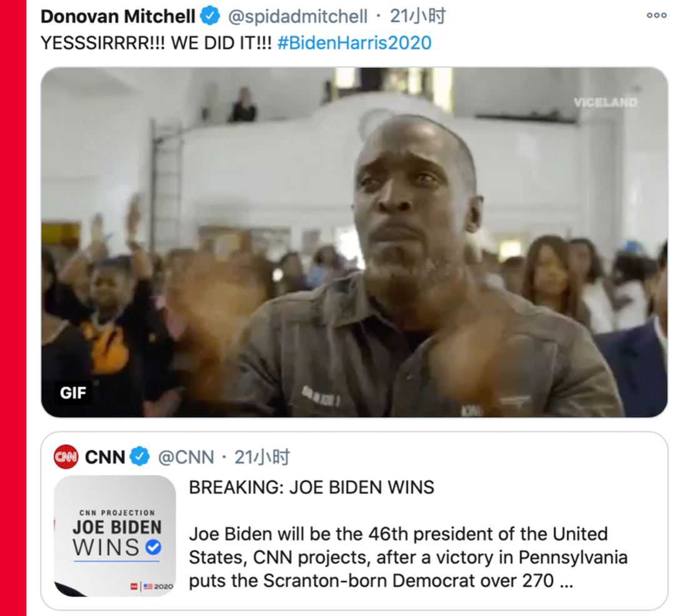Click Donovan Mitchell's blue verified badge
The image size is (675, 616).
[210, 16]
